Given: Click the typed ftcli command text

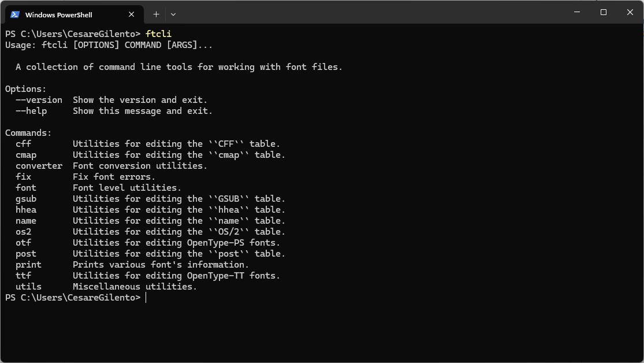Looking at the screenshot, I should (x=158, y=34).
